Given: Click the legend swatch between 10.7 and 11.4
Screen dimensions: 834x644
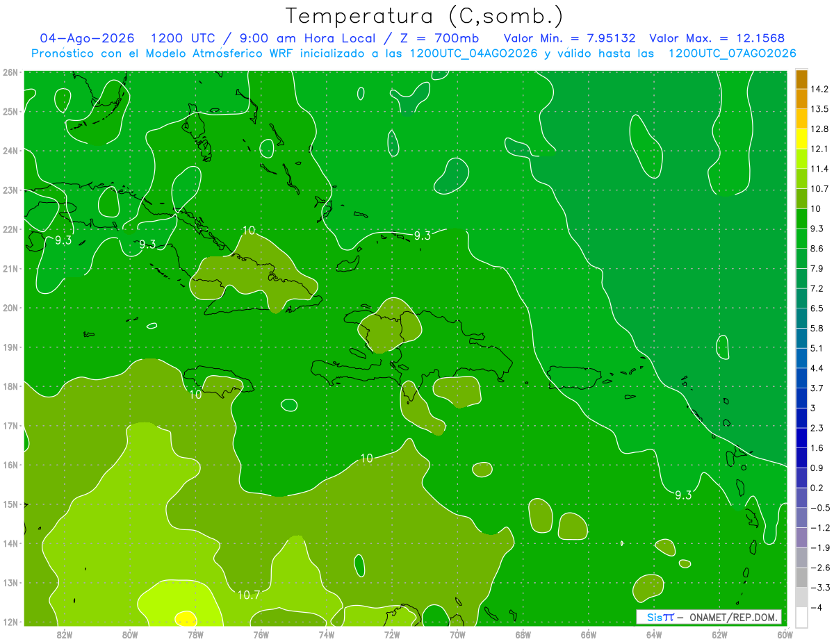Looking at the screenshot, I should (x=801, y=179).
